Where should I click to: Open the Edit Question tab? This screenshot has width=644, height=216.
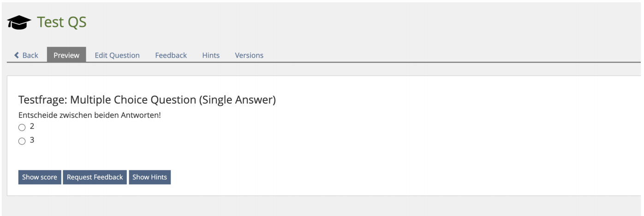click(117, 55)
